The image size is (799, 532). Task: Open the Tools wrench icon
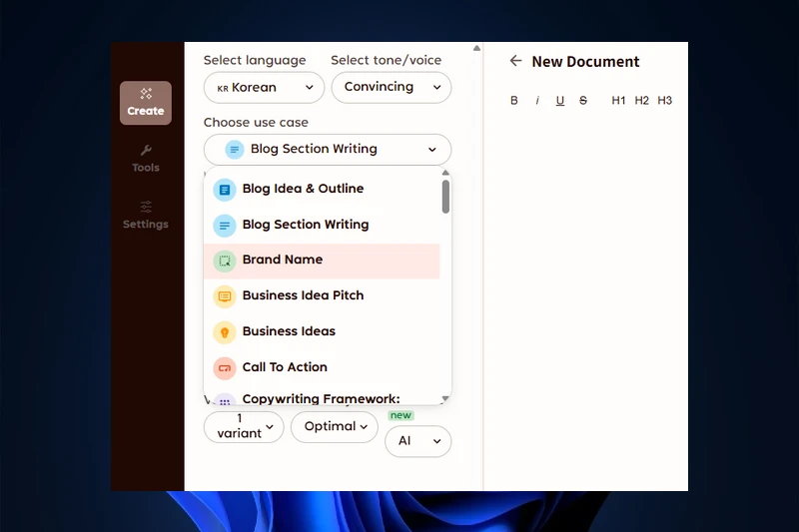146,151
